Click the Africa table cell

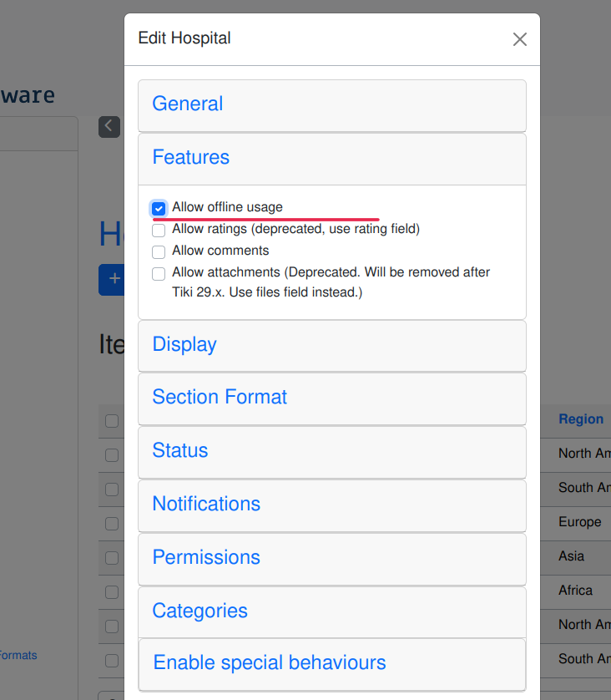[575, 591]
